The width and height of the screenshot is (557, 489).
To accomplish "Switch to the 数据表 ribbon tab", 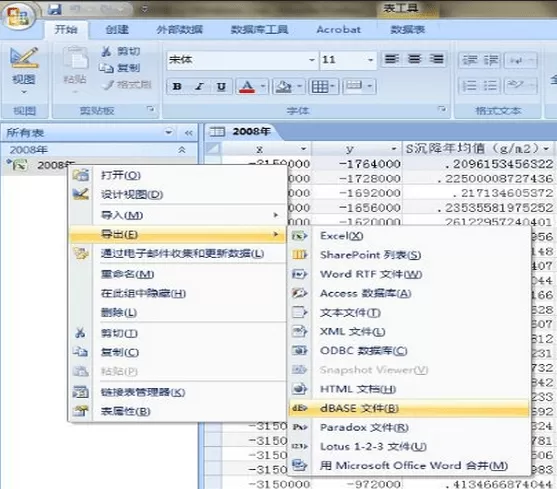I will tap(408, 29).
